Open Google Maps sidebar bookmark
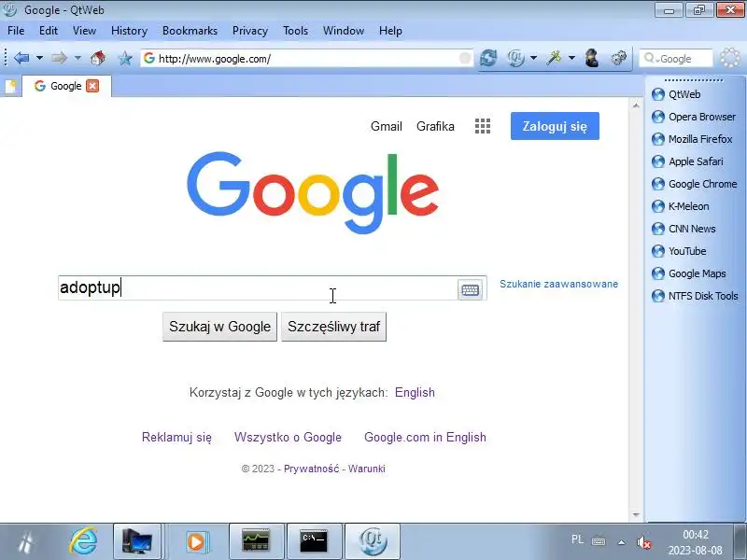This screenshot has height=560, width=747. pyautogui.click(x=689, y=273)
